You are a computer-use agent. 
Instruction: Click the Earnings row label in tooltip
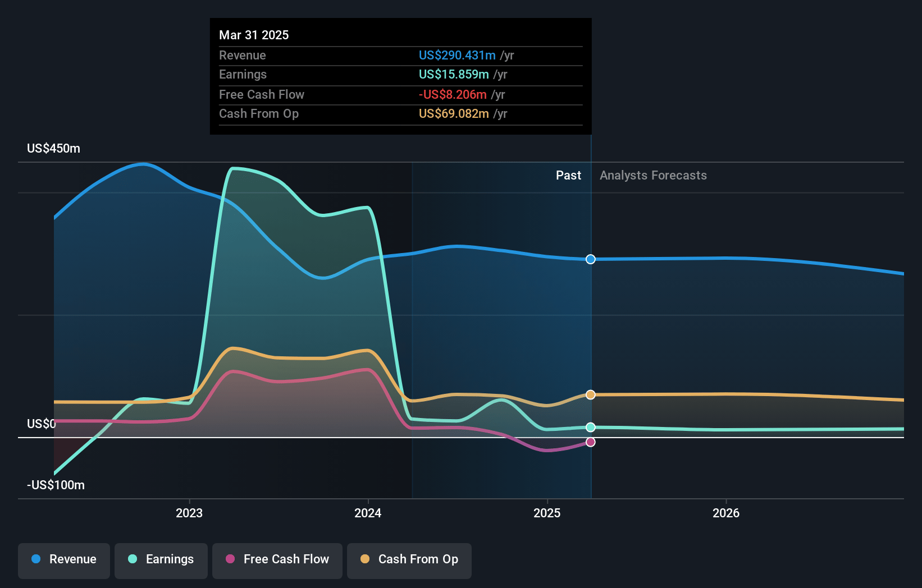(x=243, y=75)
